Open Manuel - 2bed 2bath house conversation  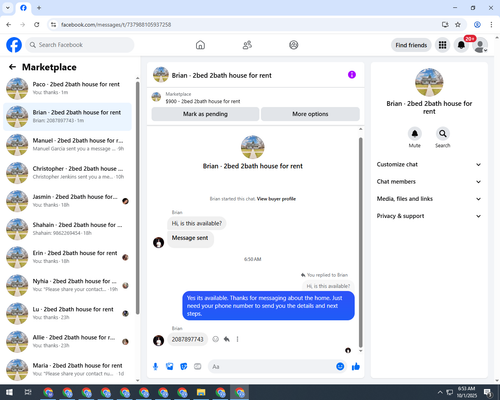pyautogui.click(x=67, y=145)
